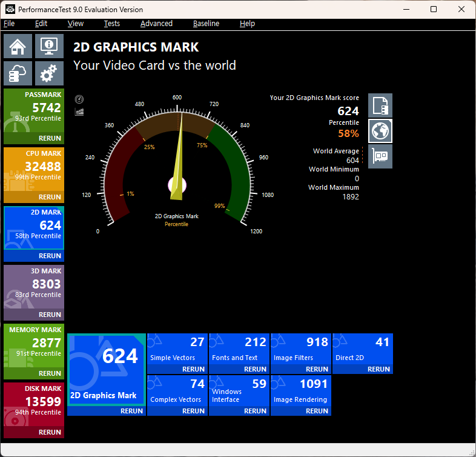Select the Memory Mark 2877 tile
This screenshot has width=476, height=457.
point(34,345)
